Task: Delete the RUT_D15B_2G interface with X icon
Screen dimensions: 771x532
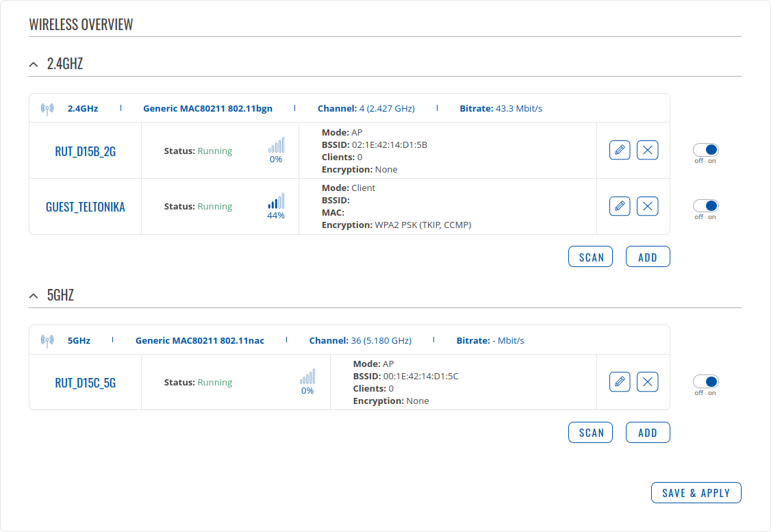Action: (x=648, y=150)
